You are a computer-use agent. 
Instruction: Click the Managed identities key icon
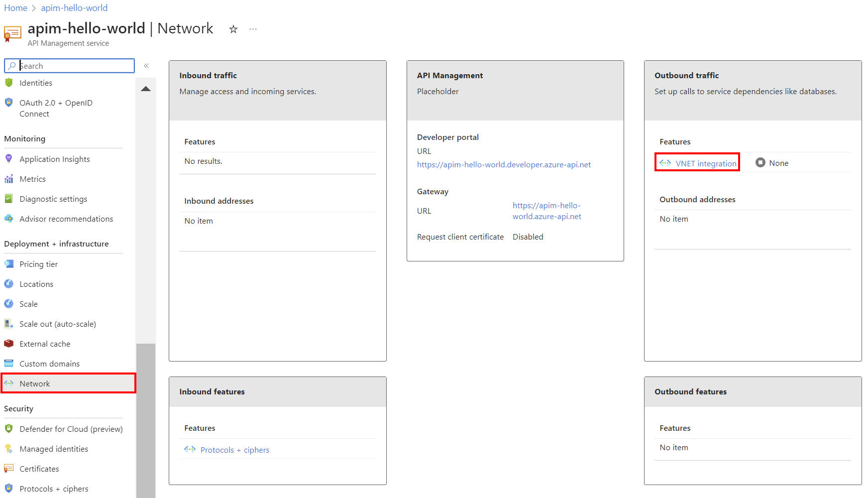[x=9, y=449]
